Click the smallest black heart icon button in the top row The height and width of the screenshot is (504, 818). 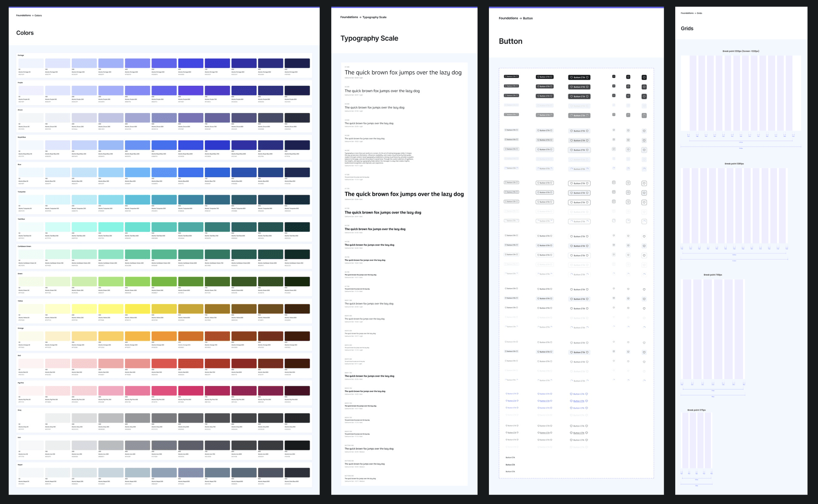click(613, 76)
